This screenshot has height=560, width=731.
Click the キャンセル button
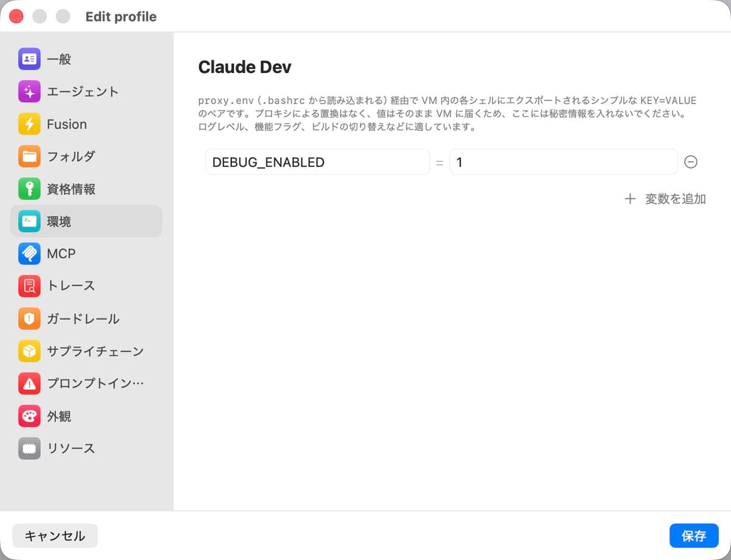coord(55,536)
